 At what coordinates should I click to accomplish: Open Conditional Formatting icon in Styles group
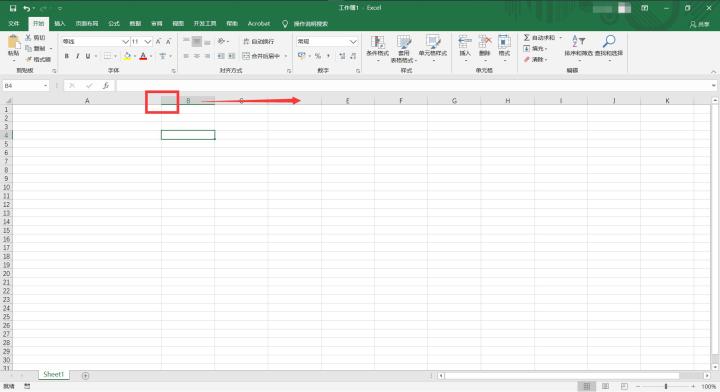click(377, 42)
